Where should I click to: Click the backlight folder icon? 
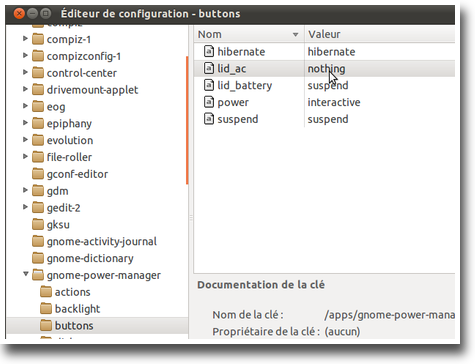46,308
